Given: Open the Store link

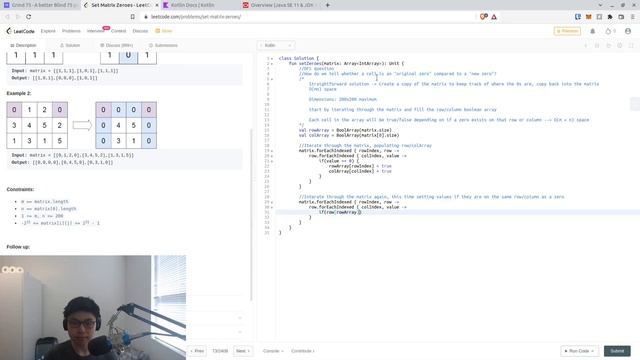Looking at the screenshot, I should pyautogui.click(x=164, y=31).
